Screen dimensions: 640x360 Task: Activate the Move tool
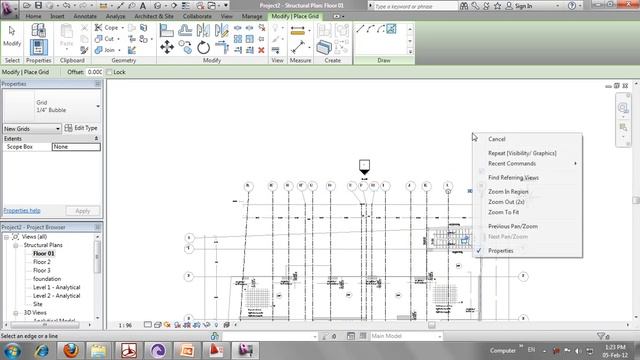[x=167, y=47]
